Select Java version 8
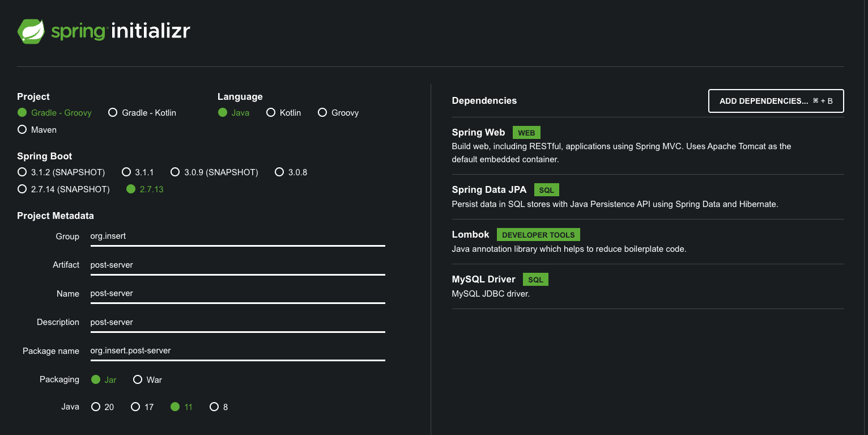This screenshot has height=435, width=868. (219, 407)
